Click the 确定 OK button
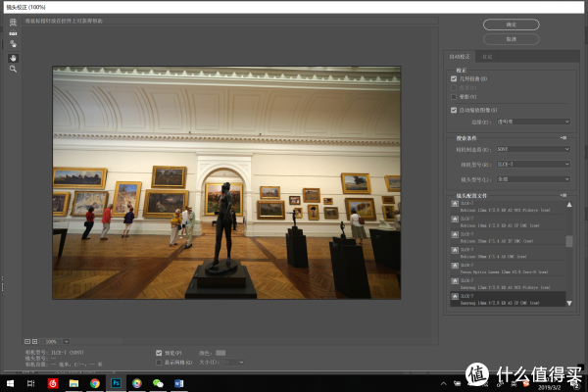Image resolution: width=588 pixels, height=392 pixels. point(512,24)
